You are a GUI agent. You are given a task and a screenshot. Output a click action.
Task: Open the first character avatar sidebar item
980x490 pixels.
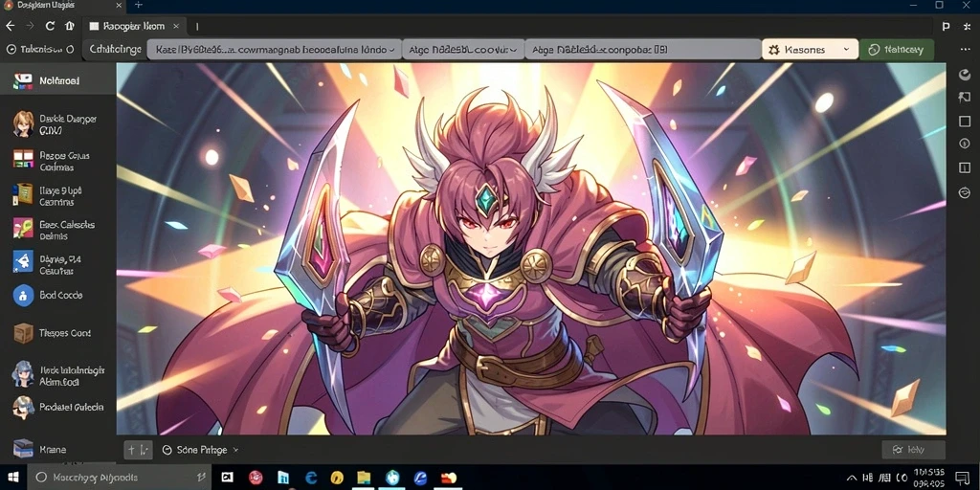click(x=23, y=123)
